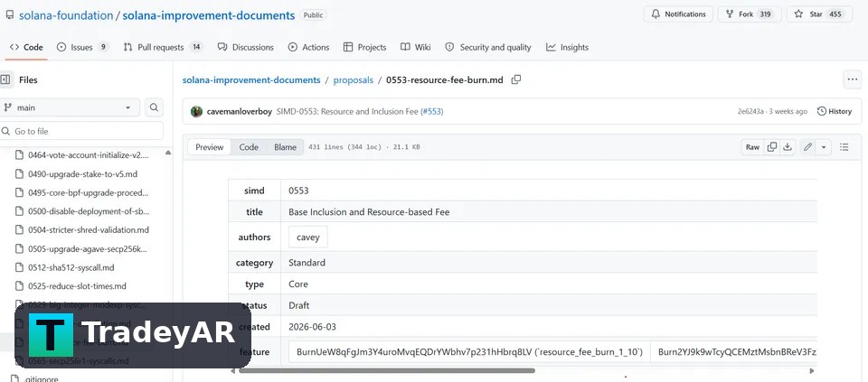
Task: Open the Projects tab
Action: (364, 48)
